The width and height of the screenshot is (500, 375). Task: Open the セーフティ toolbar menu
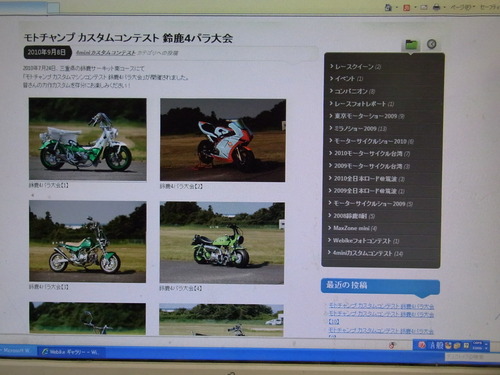click(489, 7)
